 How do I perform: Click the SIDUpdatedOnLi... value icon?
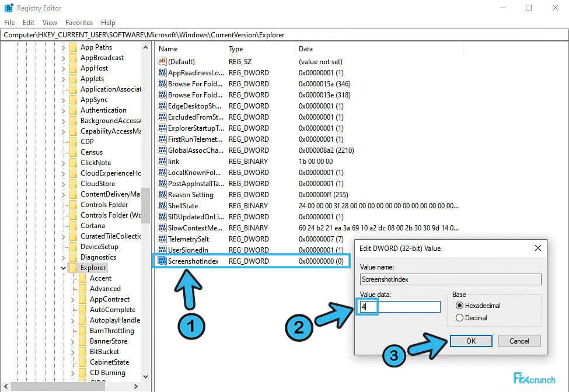coord(162,216)
